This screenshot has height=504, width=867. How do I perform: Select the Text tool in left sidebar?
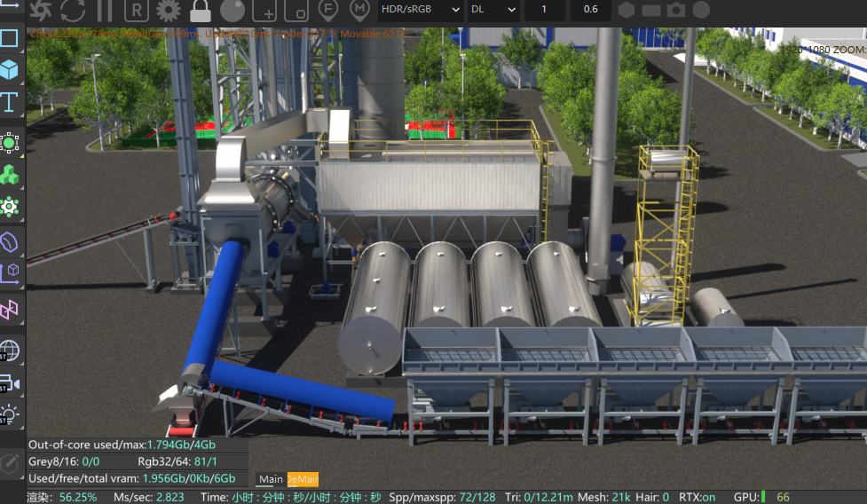click(x=10, y=102)
